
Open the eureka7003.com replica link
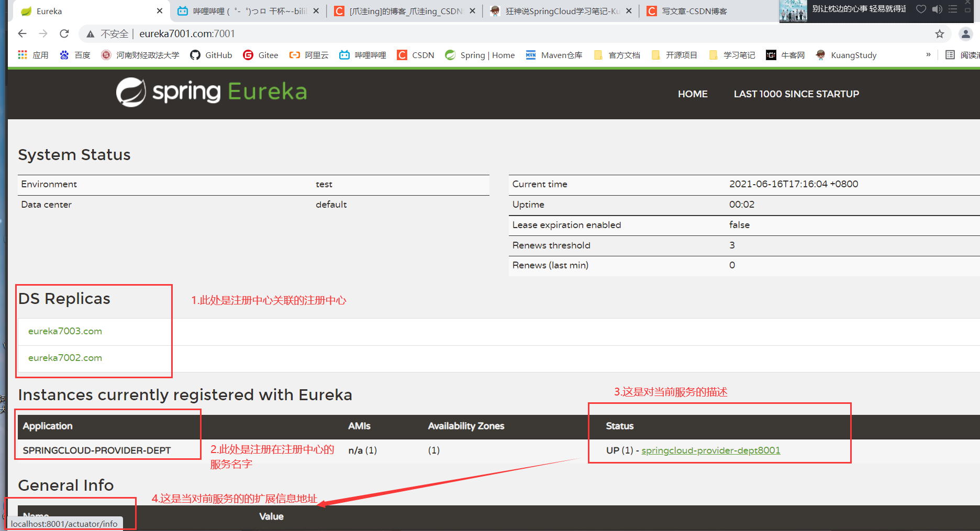[x=65, y=331]
